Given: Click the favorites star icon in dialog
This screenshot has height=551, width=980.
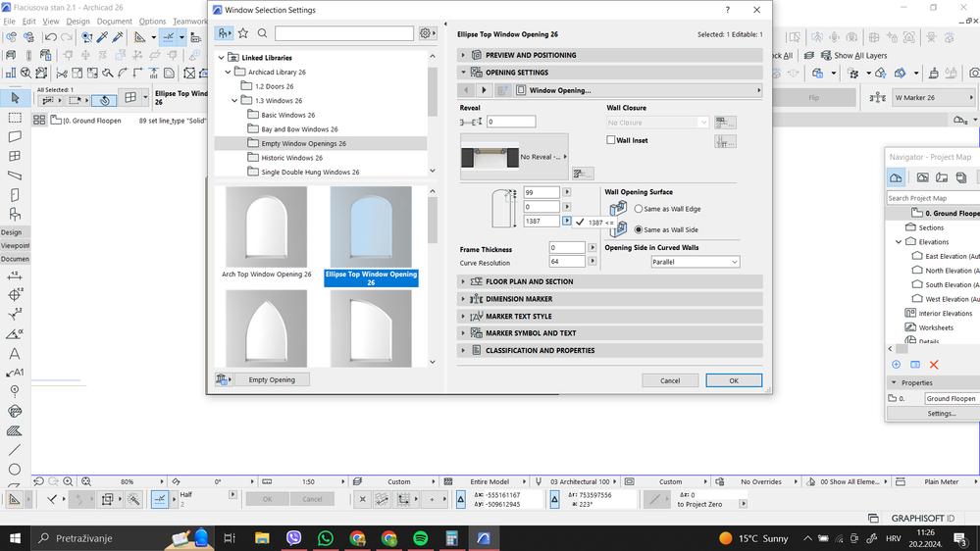Looking at the screenshot, I should coord(243,33).
